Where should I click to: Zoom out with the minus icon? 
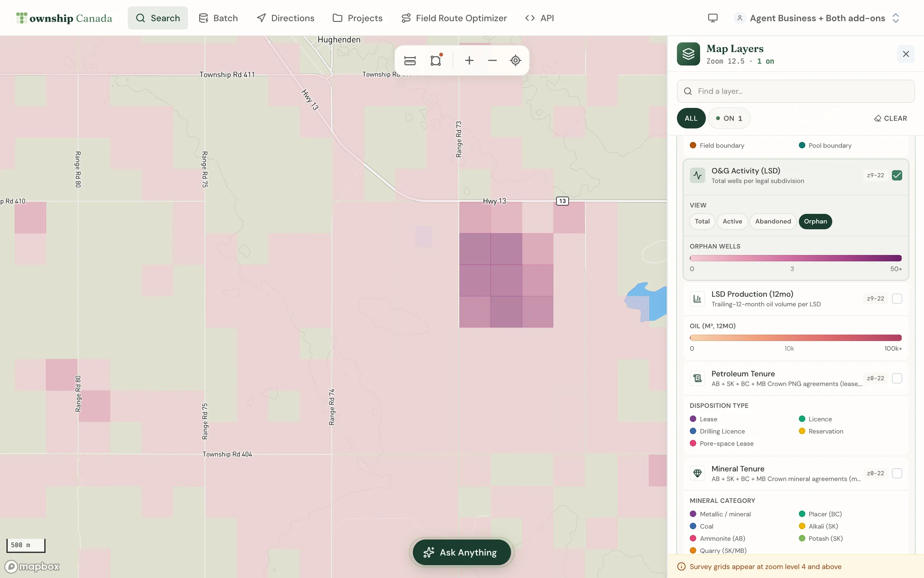(492, 60)
